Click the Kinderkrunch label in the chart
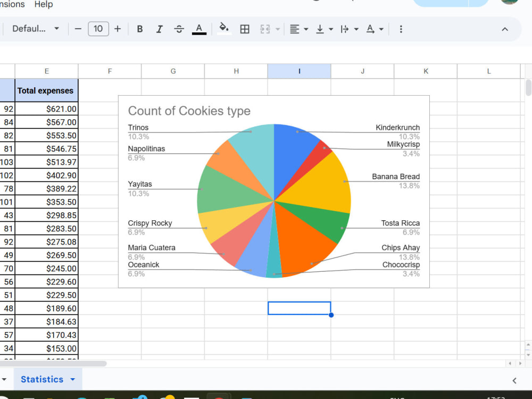Viewport: 532px width, 399px height. pos(397,128)
